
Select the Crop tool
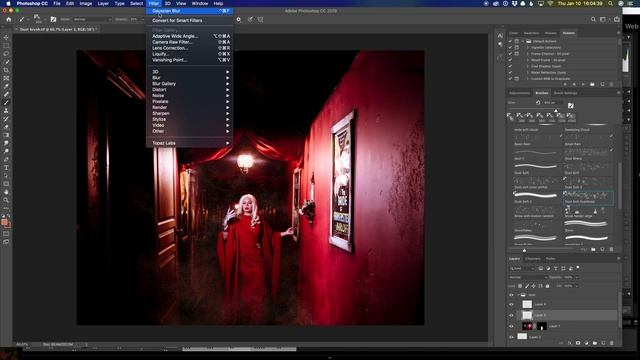tap(6, 70)
